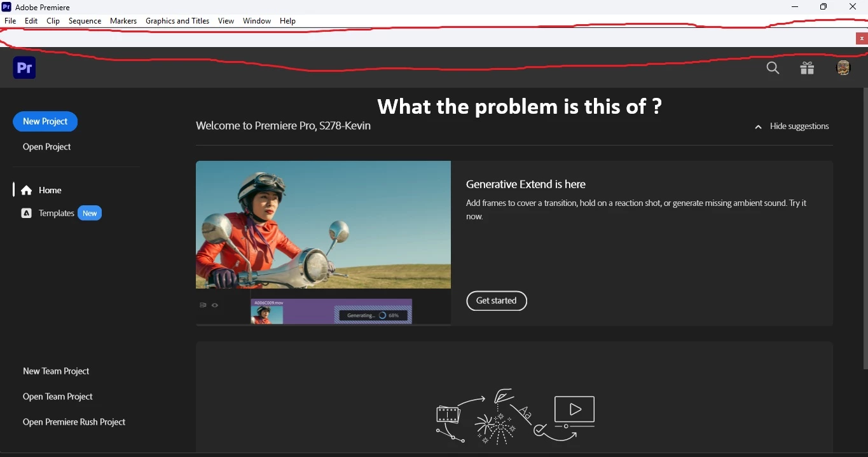
Task: Click the Templates icon in sidebar
Action: point(26,214)
